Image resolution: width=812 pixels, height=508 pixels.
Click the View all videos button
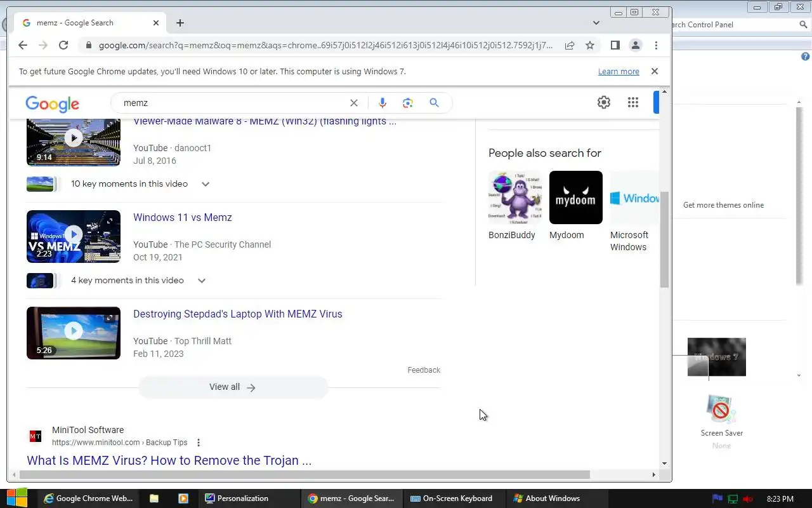coord(233,387)
